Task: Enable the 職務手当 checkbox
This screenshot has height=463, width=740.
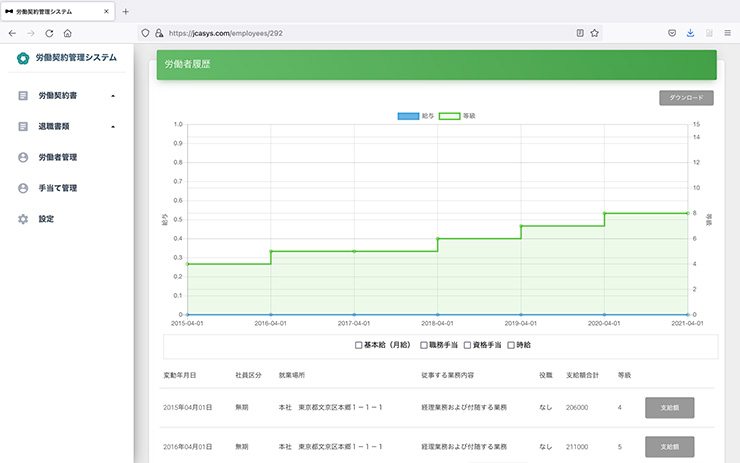Action: [x=424, y=345]
